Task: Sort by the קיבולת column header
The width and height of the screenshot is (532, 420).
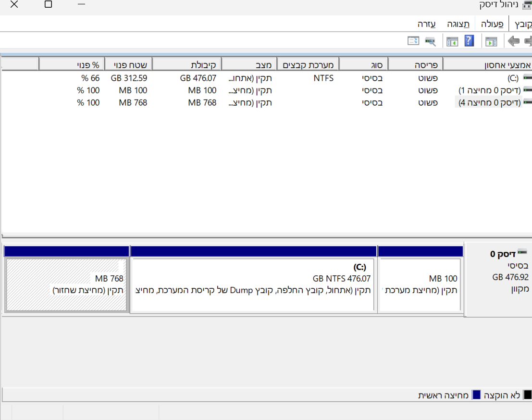Action: [186, 64]
